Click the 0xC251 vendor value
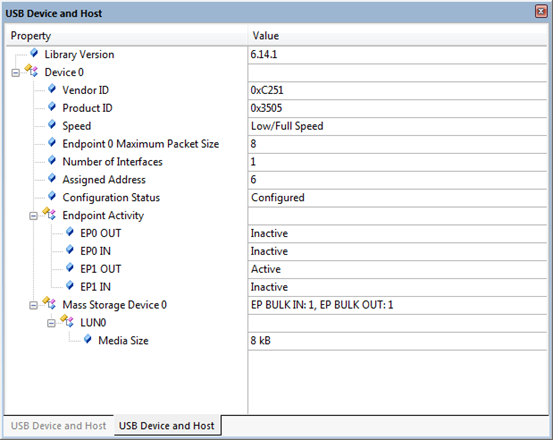The width and height of the screenshot is (553, 440). (267, 90)
